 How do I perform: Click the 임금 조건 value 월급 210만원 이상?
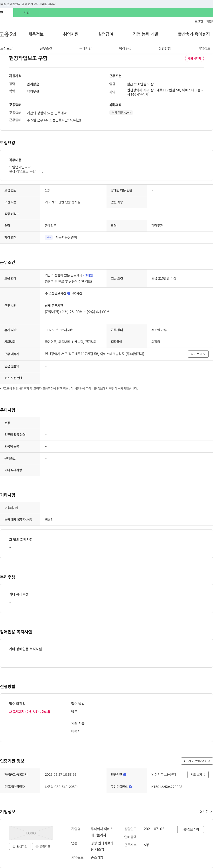pos(164,279)
